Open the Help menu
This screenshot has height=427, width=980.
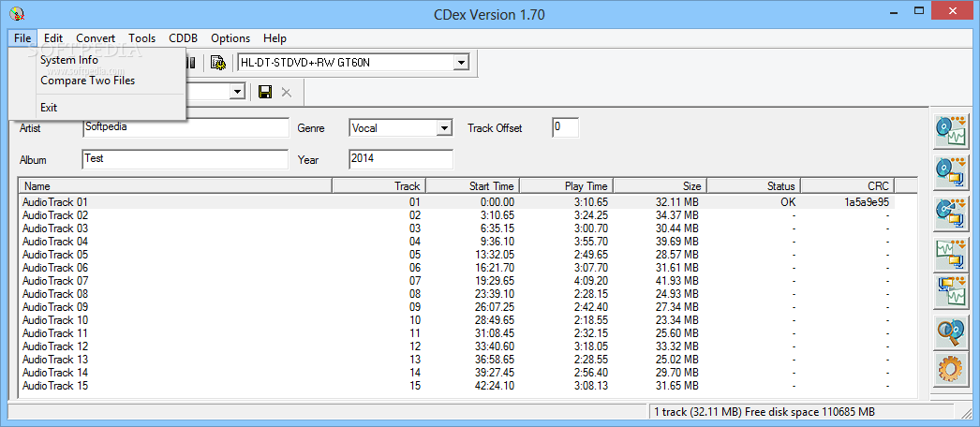[275, 38]
